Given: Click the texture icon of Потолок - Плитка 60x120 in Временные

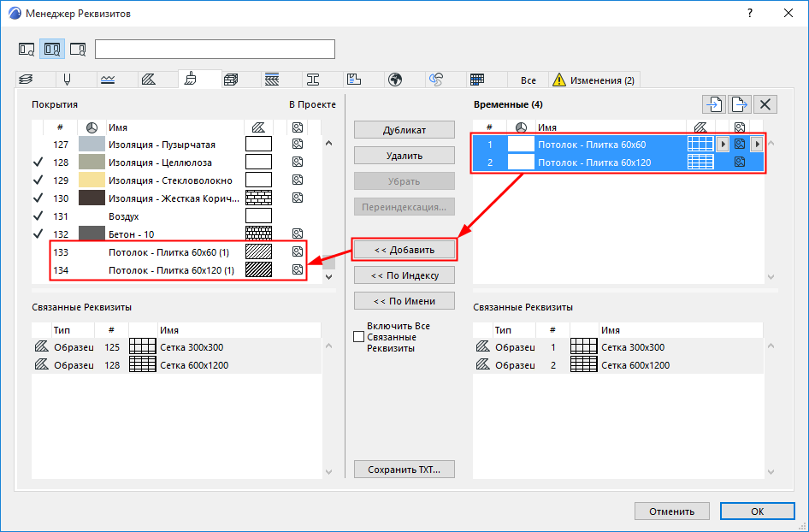Looking at the screenshot, I should pos(740,162).
